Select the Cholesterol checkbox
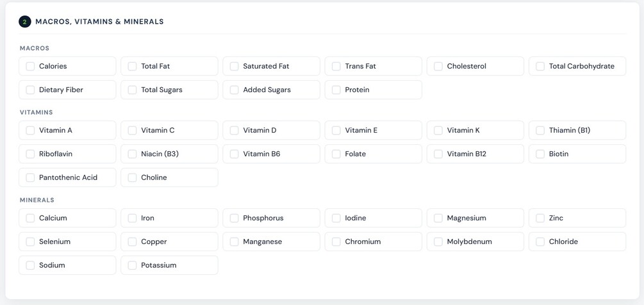644x305 pixels. pyautogui.click(x=438, y=66)
